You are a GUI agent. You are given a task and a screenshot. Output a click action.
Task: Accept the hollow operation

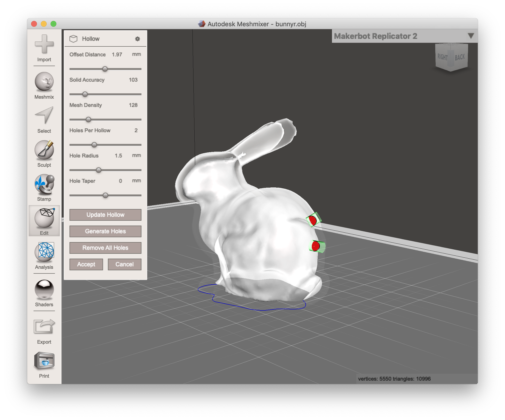(86, 264)
